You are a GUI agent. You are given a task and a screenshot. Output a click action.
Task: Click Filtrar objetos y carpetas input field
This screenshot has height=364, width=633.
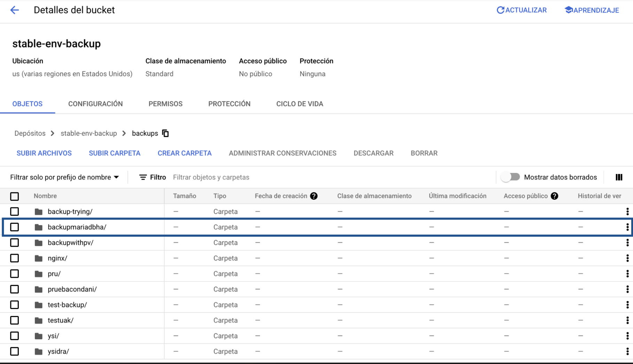tap(211, 177)
